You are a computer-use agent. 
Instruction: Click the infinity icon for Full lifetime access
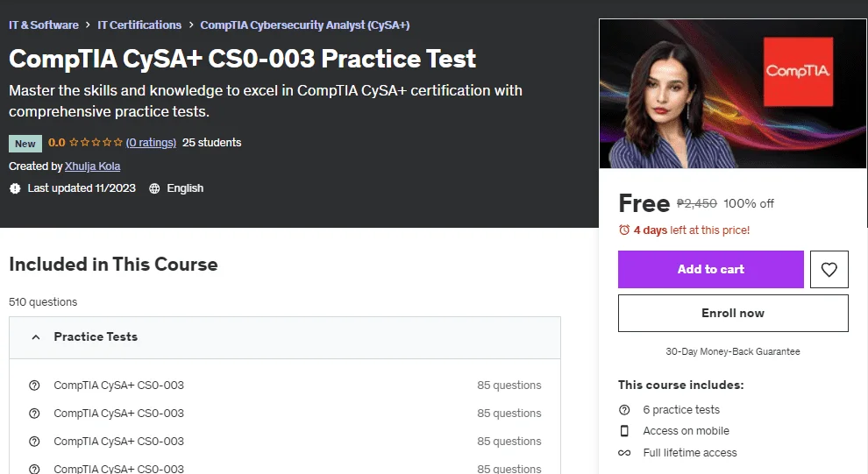(x=624, y=453)
